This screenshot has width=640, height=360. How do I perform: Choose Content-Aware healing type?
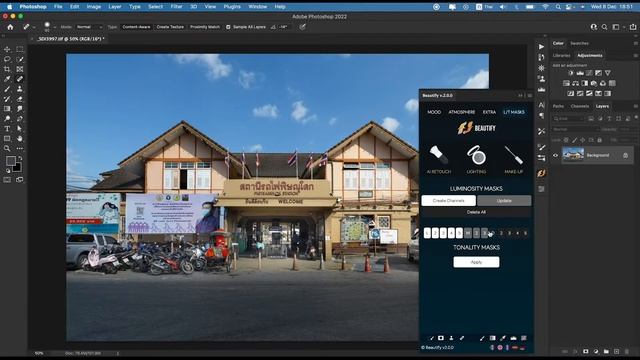click(x=136, y=27)
